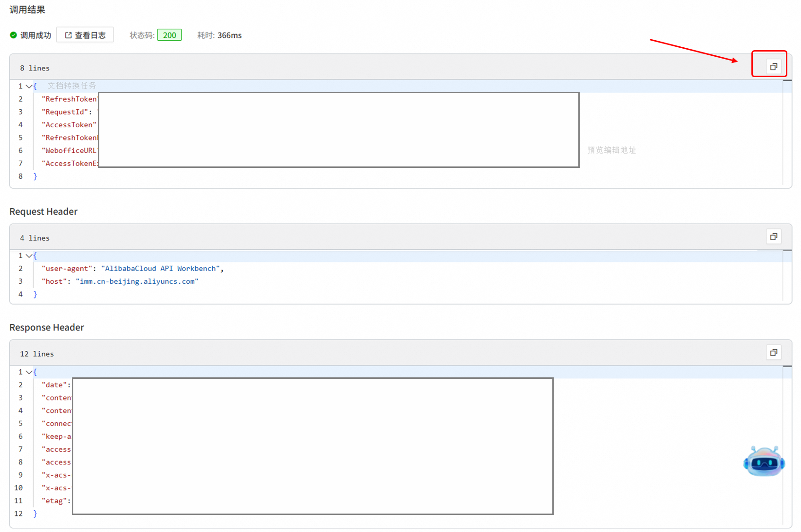Screen dimensions: 801x532
Task: Click the "AccessToken" key on line 4
Action: coord(69,125)
